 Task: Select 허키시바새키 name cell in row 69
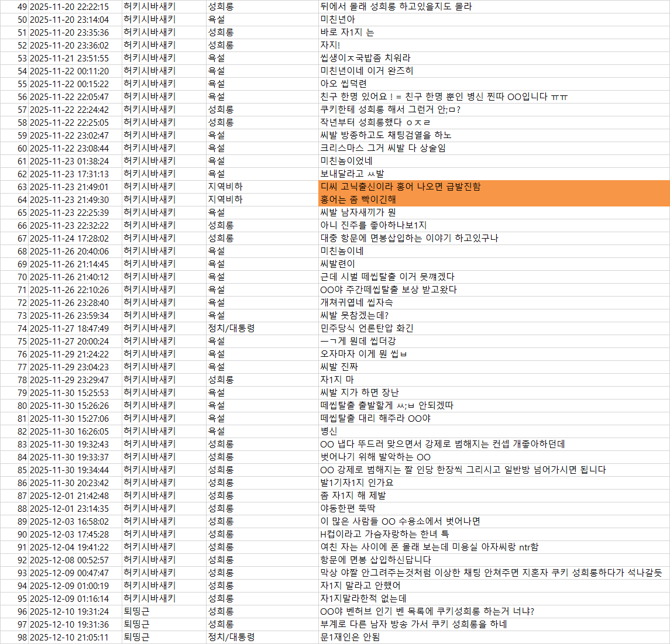tap(164, 264)
